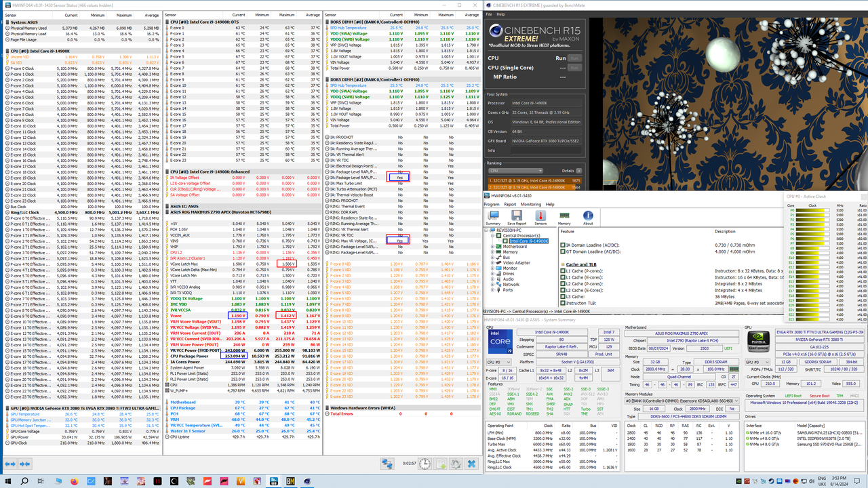
Task: Click the logging sheet icon in sensor footer
Action: (440, 464)
